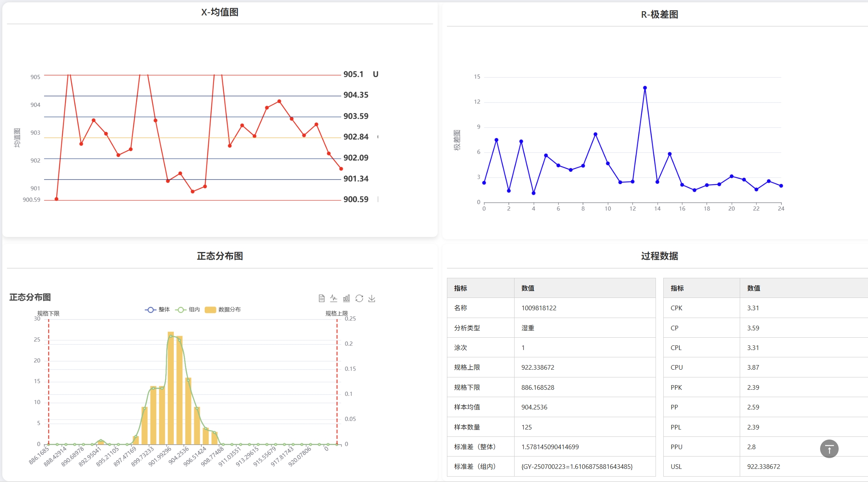Click the tallest histogram bar near 903
This screenshot has width=868, height=482.
point(171,386)
